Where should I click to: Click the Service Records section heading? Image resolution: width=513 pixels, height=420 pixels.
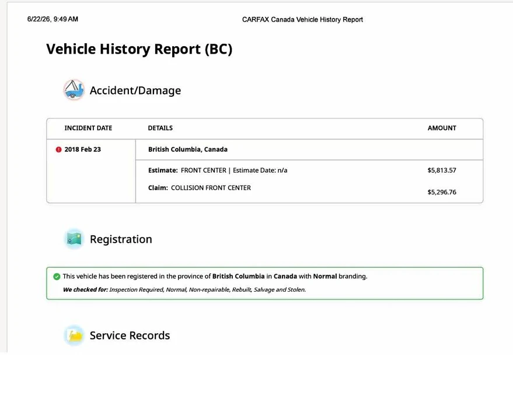[130, 335]
